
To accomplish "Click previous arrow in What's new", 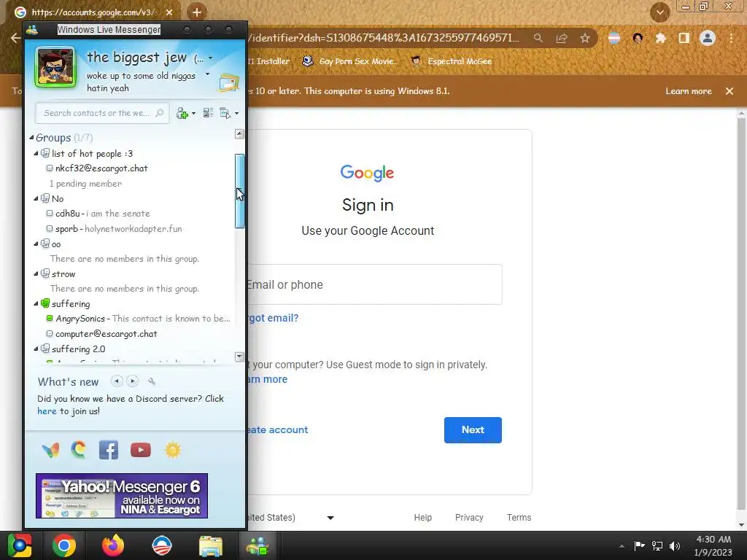I will click(117, 381).
